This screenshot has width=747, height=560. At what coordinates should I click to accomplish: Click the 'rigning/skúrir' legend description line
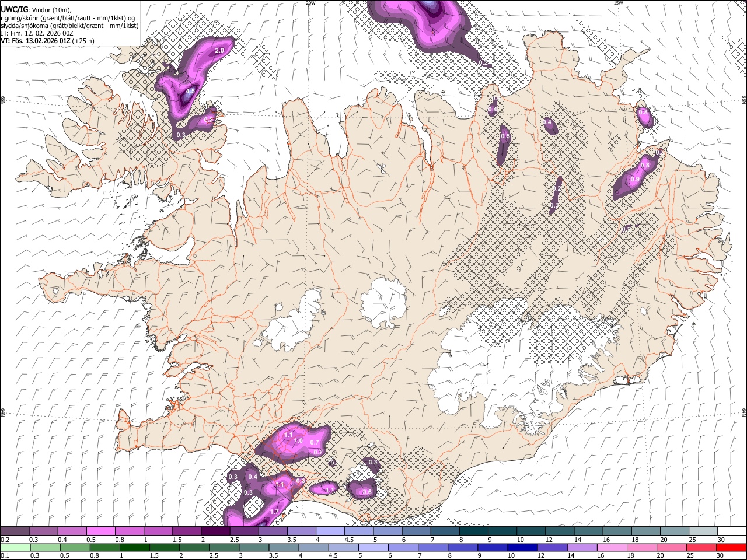point(68,18)
